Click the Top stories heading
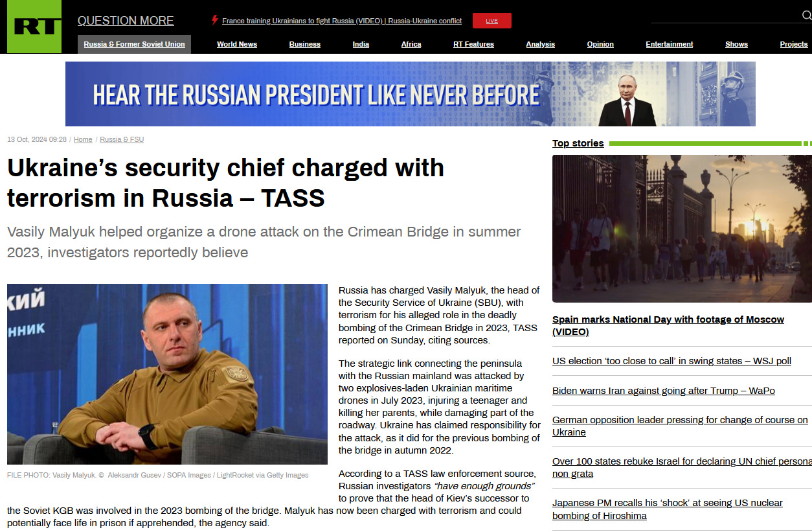The height and width of the screenshot is (532, 812). coord(578,143)
